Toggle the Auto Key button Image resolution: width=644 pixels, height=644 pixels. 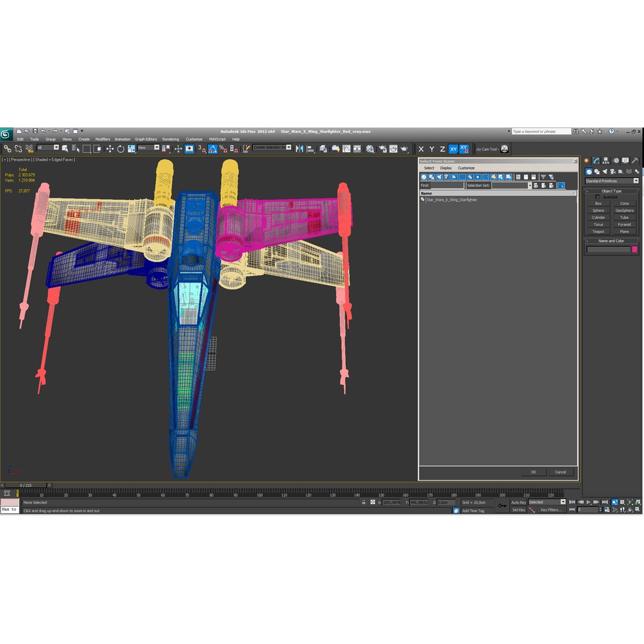pyautogui.click(x=518, y=502)
